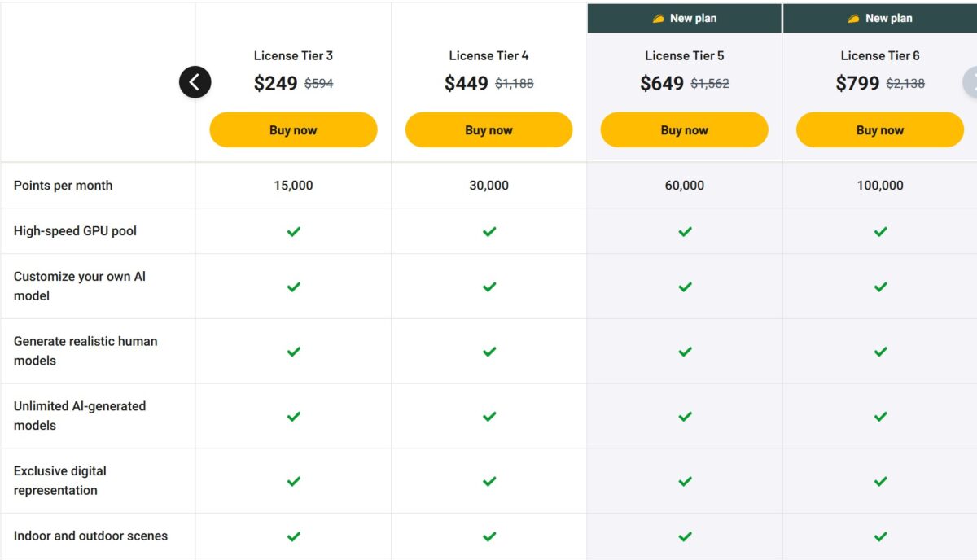Click the next arrow at right edge

coord(970,82)
